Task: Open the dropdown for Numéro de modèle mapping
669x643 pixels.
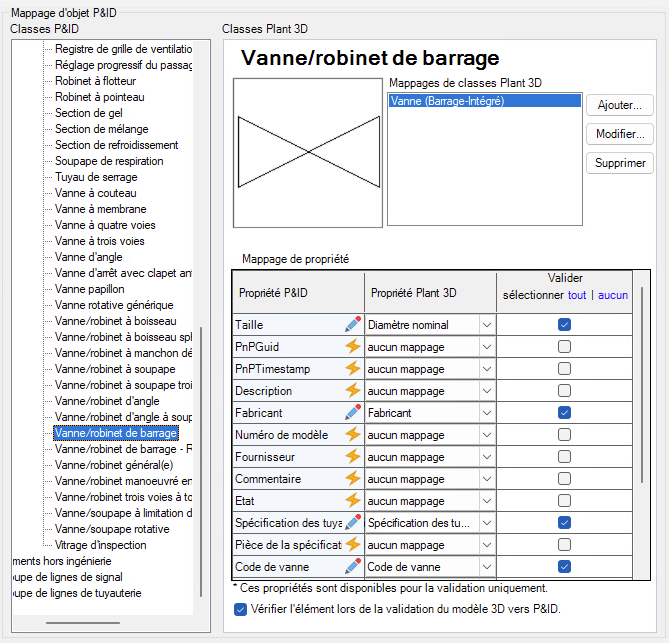Action: [x=487, y=435]
